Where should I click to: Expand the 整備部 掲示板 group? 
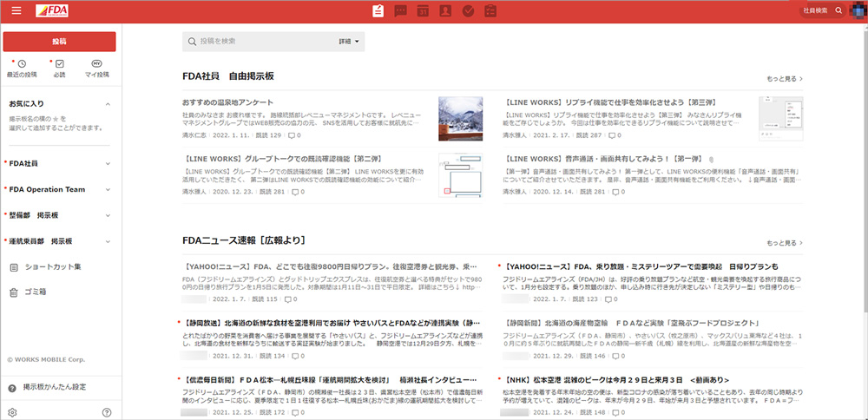pos(108,215)
